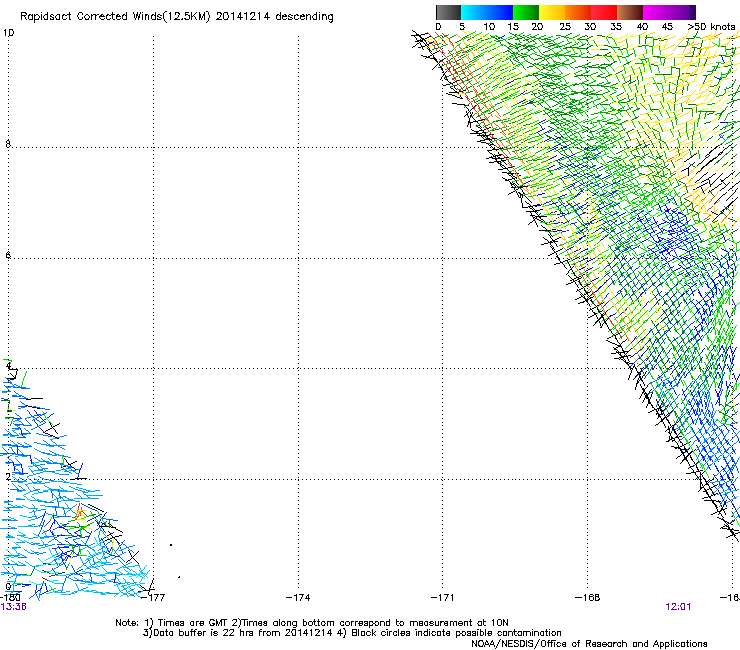Screen dimensions: 740x650
Task: Click the gray 0-5 knots color segment
Action: point(448,12)
